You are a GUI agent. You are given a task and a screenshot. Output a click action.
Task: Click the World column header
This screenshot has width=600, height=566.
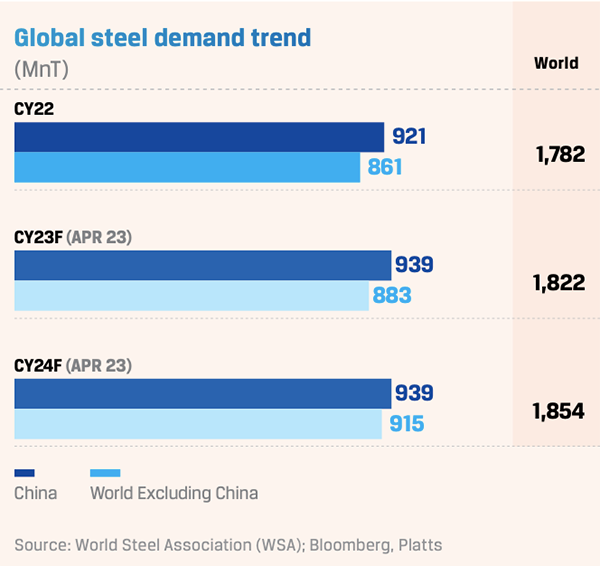(x=556, y=63)
